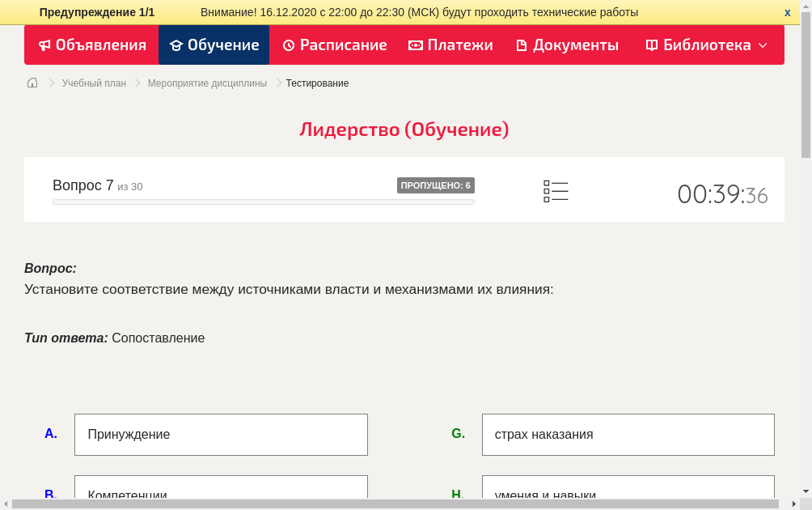Click the Тестирование breadcrumb entry

click(316, 83)
